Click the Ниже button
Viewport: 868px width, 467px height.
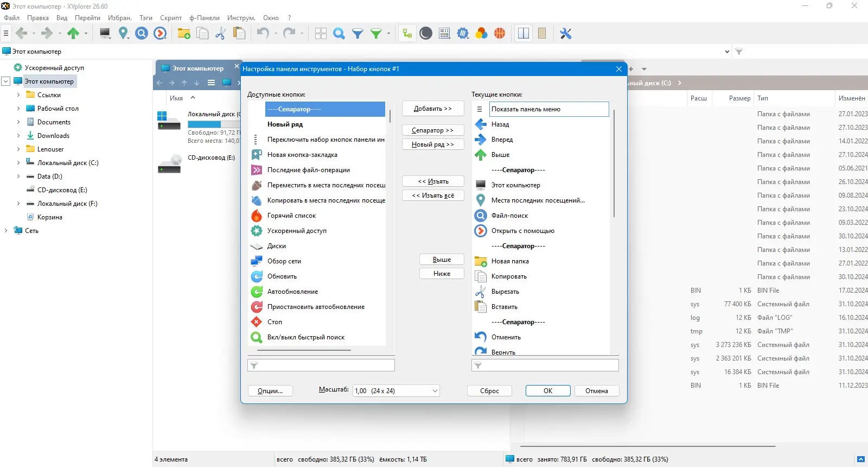442,274
